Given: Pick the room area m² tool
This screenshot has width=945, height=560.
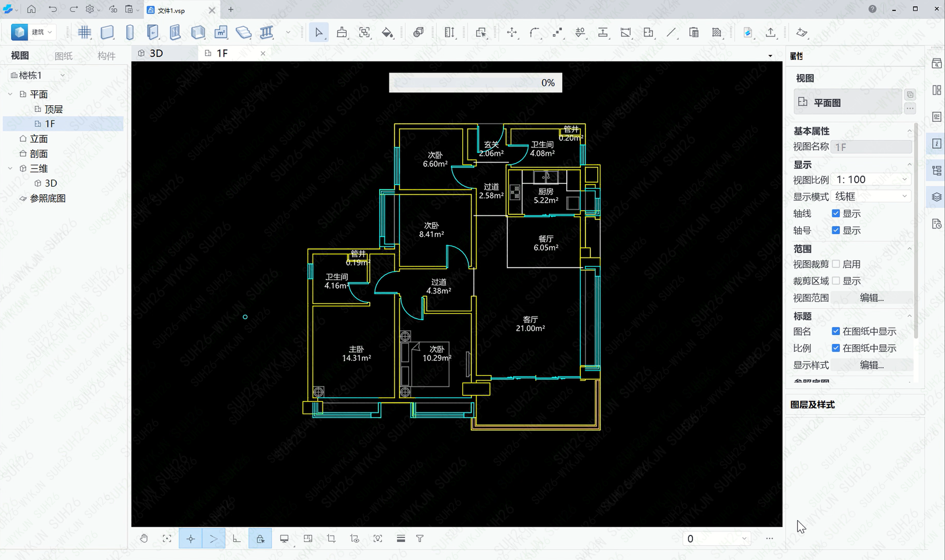Looking at the screenshot, I should 221,32.
